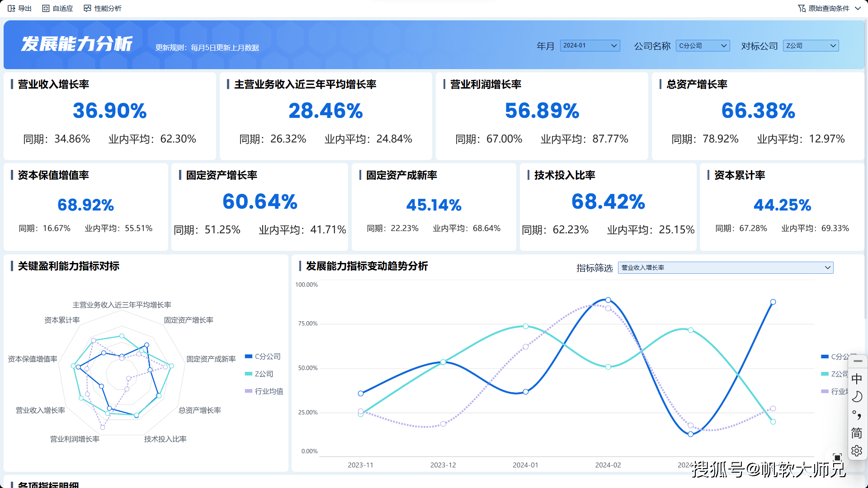Image resolution: width=868 pixels, height=488 pixels.
Task: Click the 原始查询条件 filter icon
Action: (x=802, y=8)
